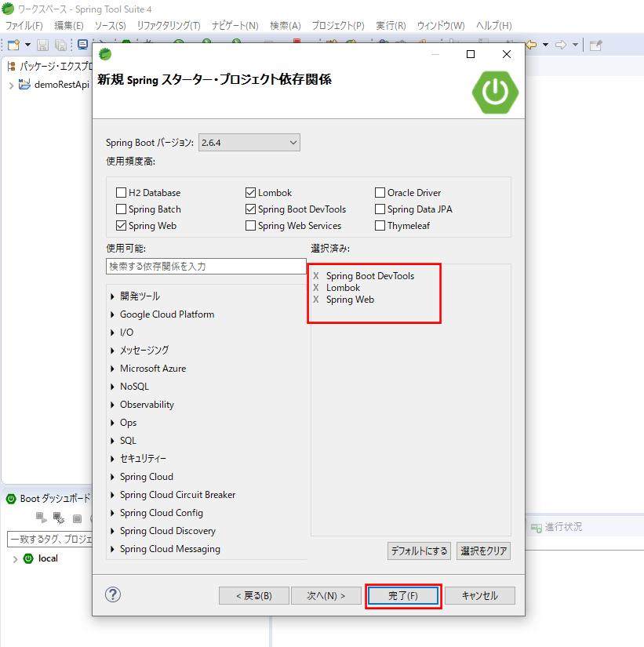Screen dimensions: 644x647
Task: Expand the Microsoft Azure category
Action: tap(112, 369)
